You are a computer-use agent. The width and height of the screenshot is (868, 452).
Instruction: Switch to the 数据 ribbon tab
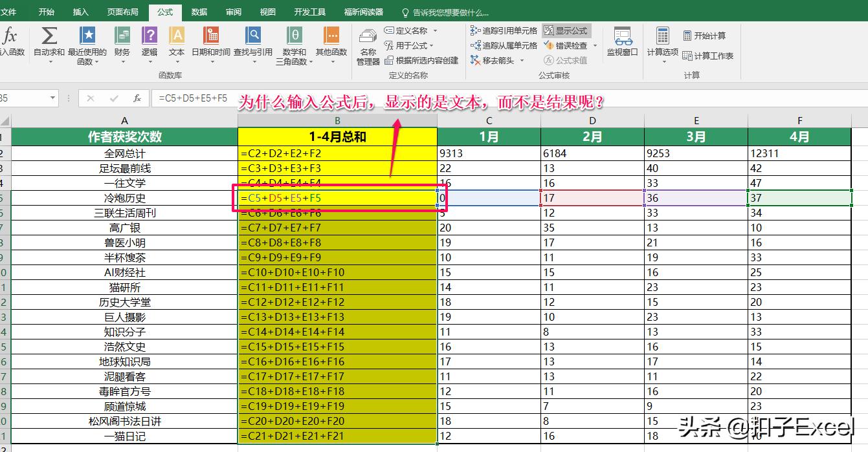(199, 11)
